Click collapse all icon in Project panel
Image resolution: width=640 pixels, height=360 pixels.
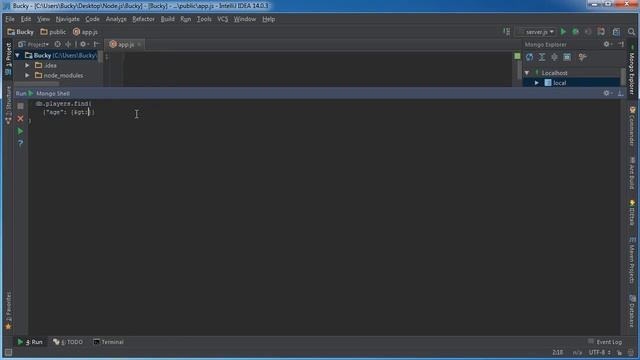68,44
